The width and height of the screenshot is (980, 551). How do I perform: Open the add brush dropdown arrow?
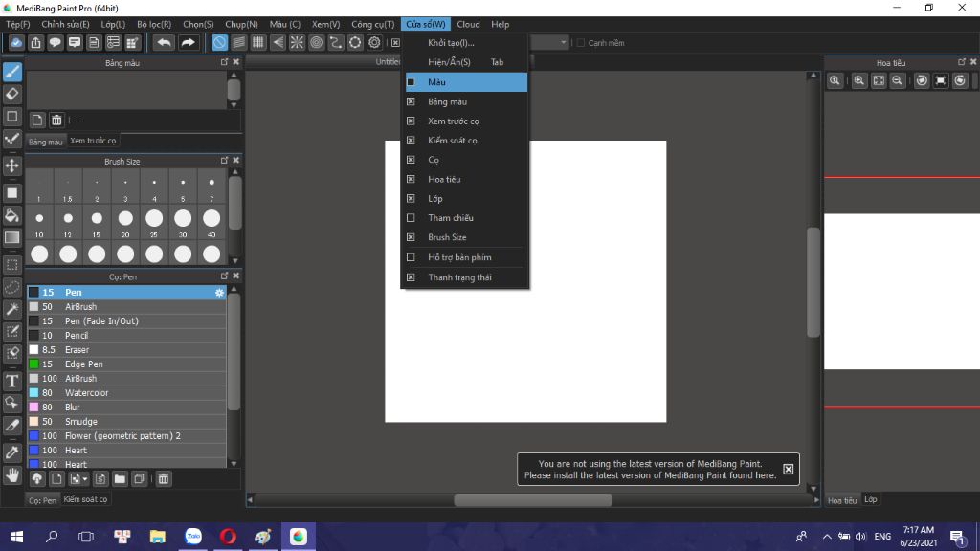tap(85, 479)
